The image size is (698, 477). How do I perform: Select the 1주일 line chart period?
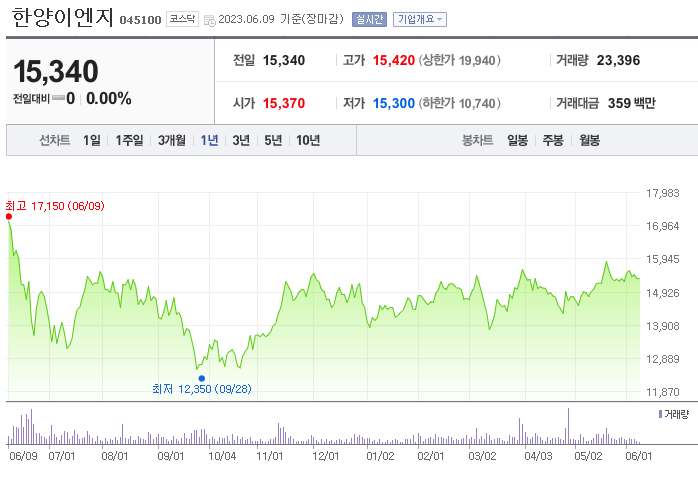(x=129, y=141)
